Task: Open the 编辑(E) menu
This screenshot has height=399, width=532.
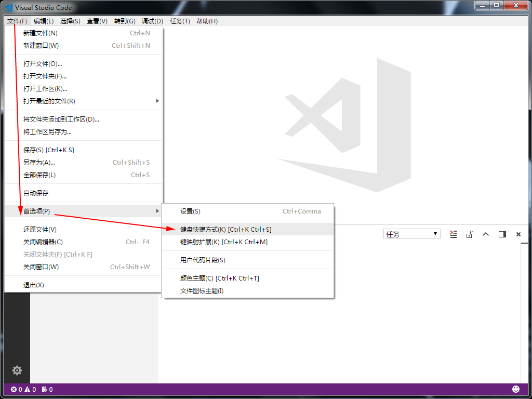Action: point(44,21)
